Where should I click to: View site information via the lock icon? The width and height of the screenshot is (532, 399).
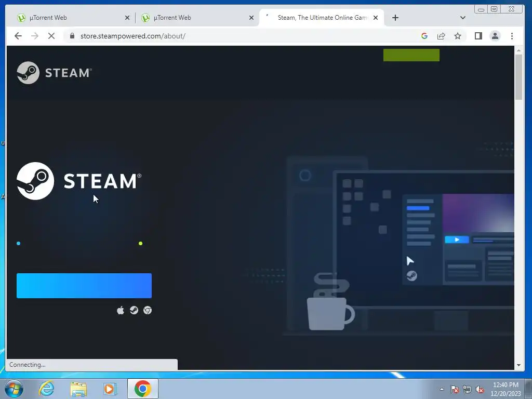pos(72,36)
